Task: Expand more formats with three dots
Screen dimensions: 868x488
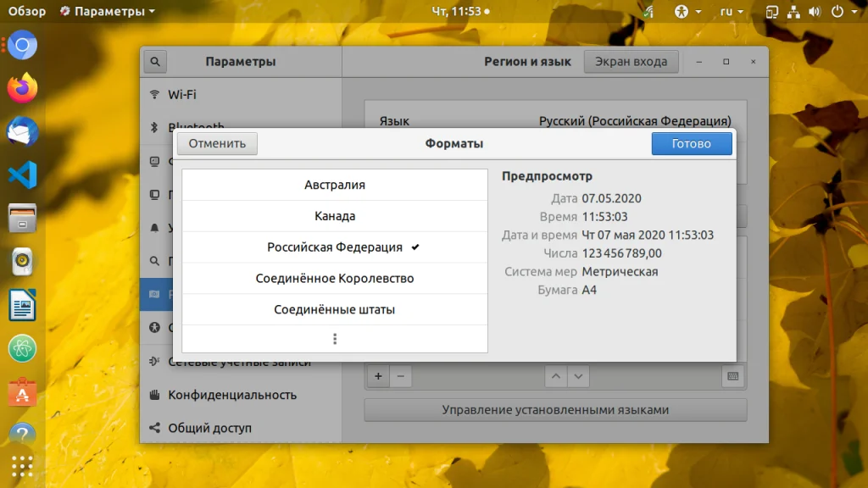Action: [334, 339]
